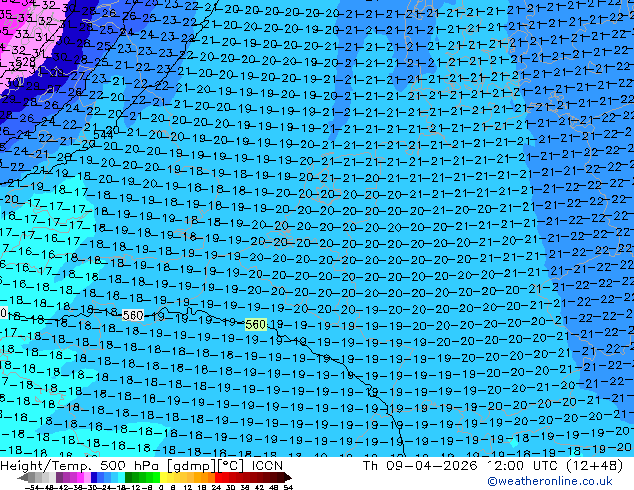Click the yellow-highlighted 560 contour label

pyautogui.click(x=256, y=324)
